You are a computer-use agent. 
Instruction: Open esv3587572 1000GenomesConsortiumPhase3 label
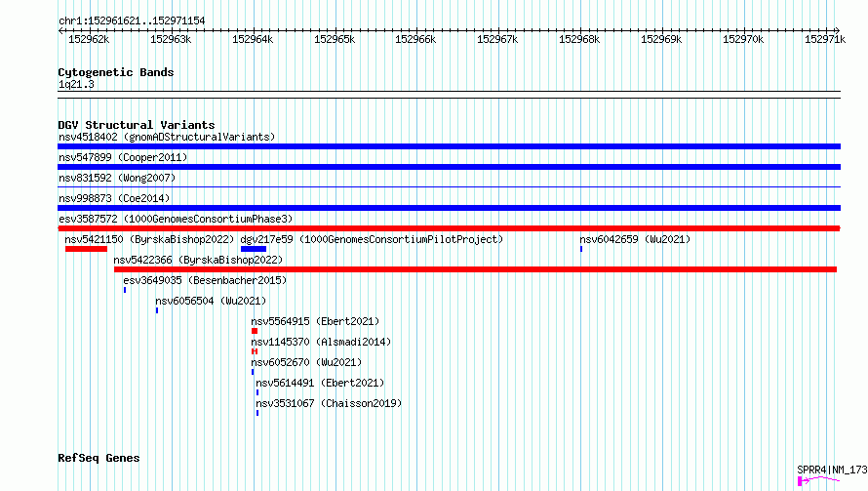click(x=176, y=219)
